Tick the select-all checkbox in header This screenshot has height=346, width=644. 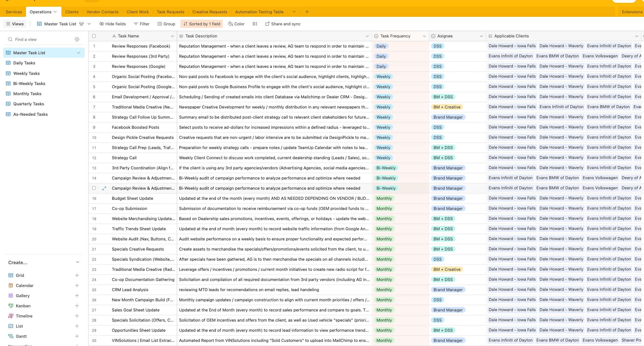[x=94, y=36]
